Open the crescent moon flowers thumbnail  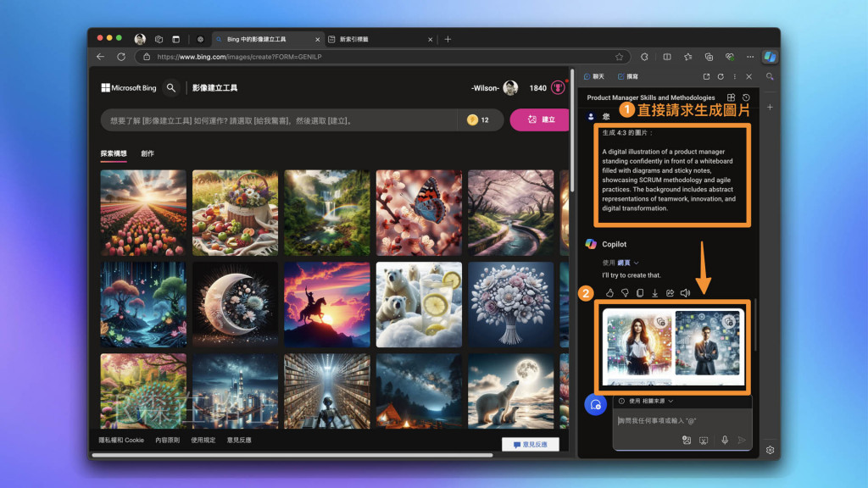point(236,305)
